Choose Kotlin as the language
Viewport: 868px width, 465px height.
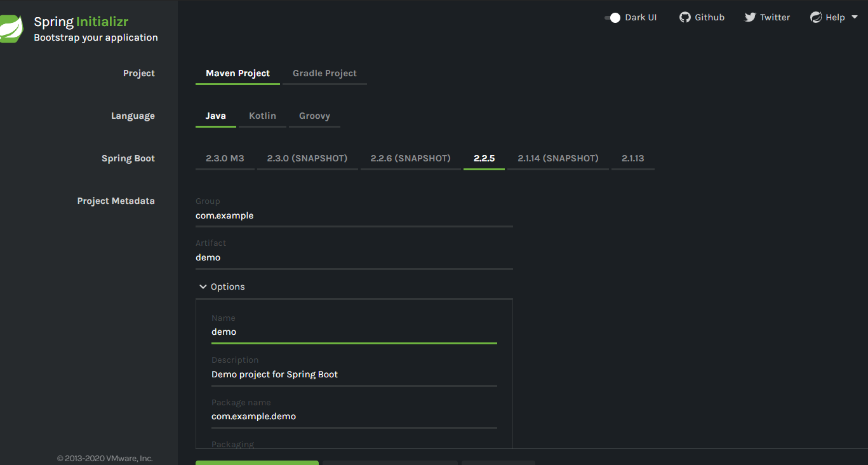262,116
